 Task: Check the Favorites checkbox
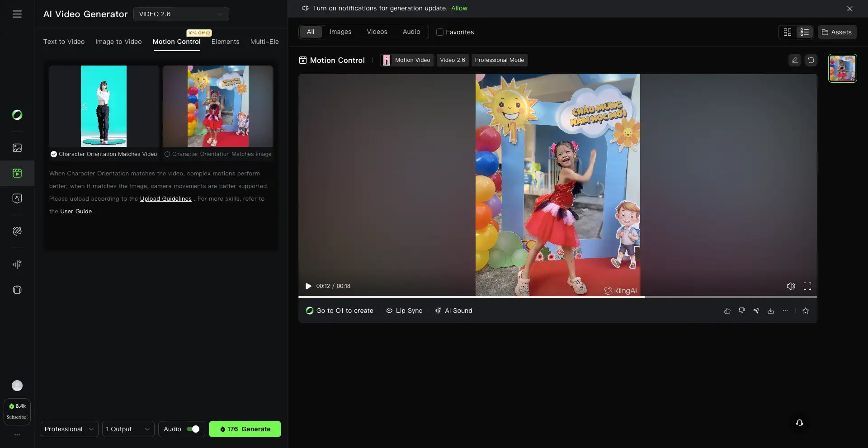[439, 32]
